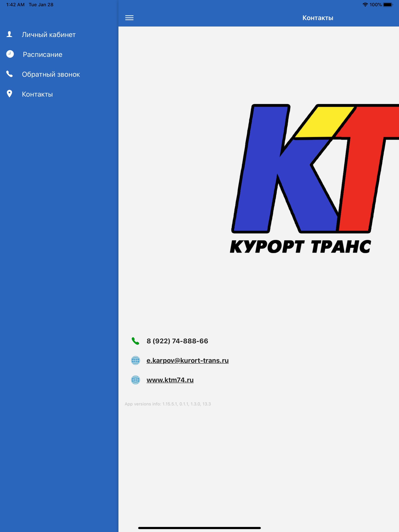
Task: Tap the home indicator bar at bottom
Action: (199, 528)
